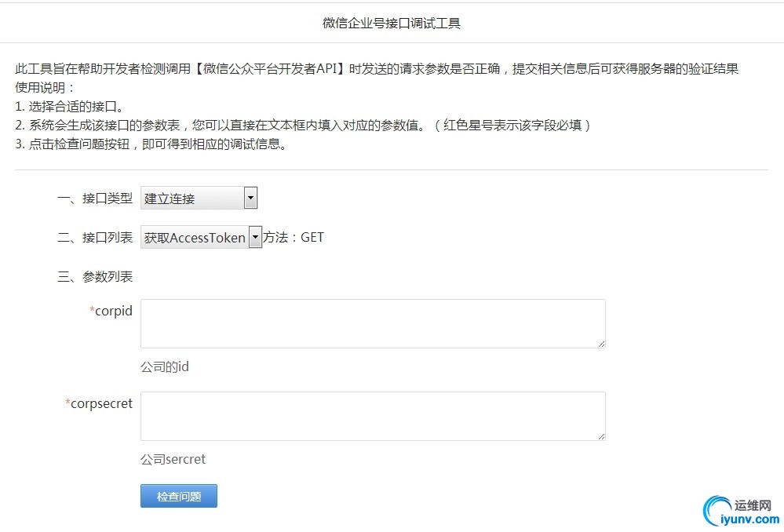Click the label 一、接口类型
This screenshot has height=532, width=784.
[x=95, y=199]
